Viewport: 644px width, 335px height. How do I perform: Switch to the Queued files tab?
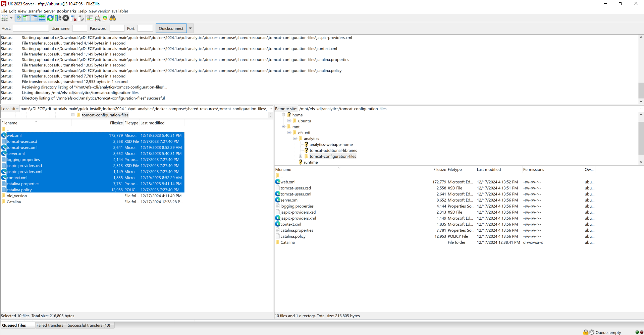tap(14, 325)
